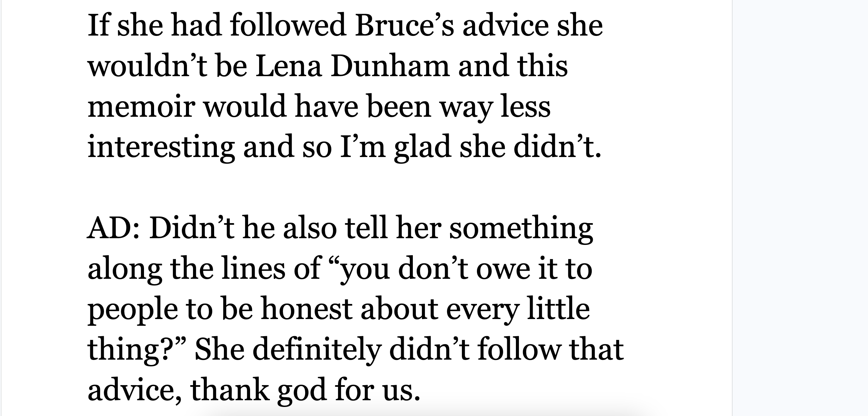Click the word "memoir"
Screen dimensions: 868x416
click(142, 106)
